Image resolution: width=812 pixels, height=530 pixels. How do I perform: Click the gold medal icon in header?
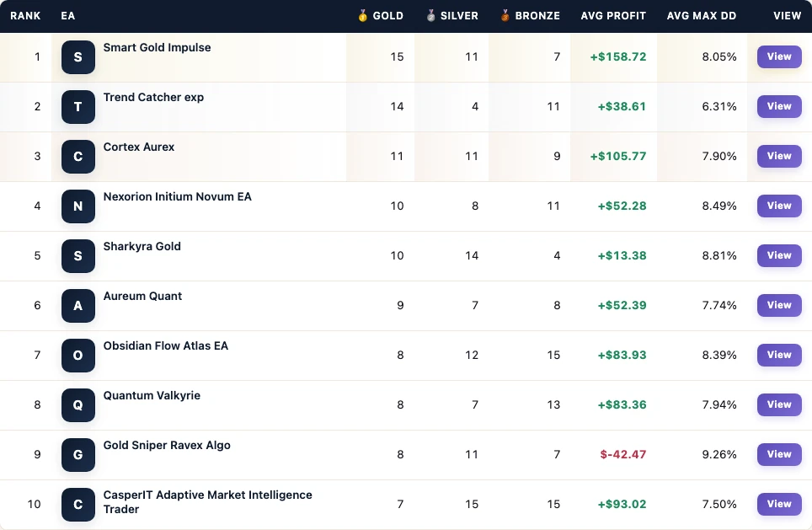pyautogui.click(x=362, y=15)
